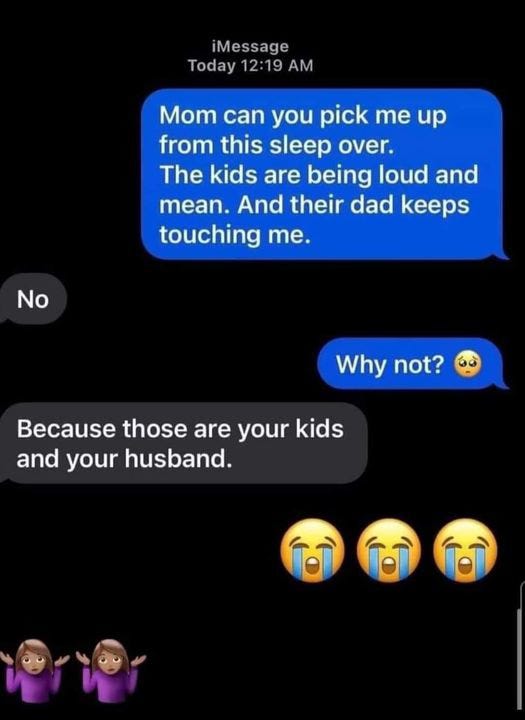Click the 'Today 12:19 AM' timestamp
The width and height of the screenshot is (525, 720).
250,65
